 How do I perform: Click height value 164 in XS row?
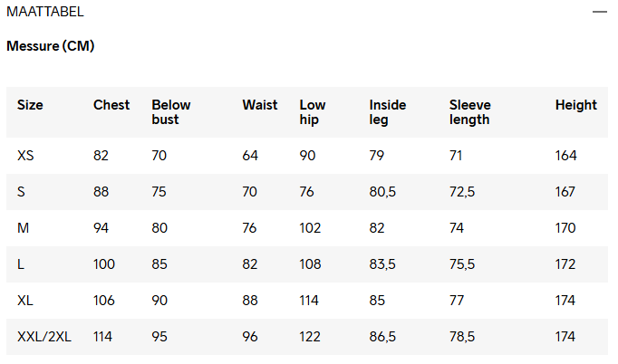pyautogui.click(x=566, y=156)
